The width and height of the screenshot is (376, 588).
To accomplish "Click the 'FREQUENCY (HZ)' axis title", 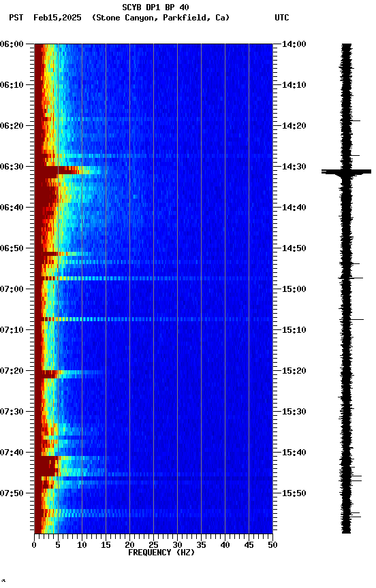I will pos(161,553).
